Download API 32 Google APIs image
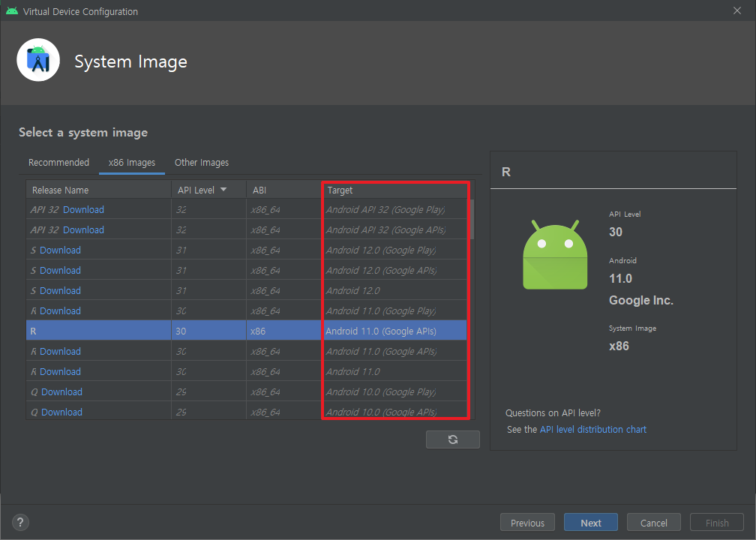The image size is (756, 540). click(x=83, y=230)
